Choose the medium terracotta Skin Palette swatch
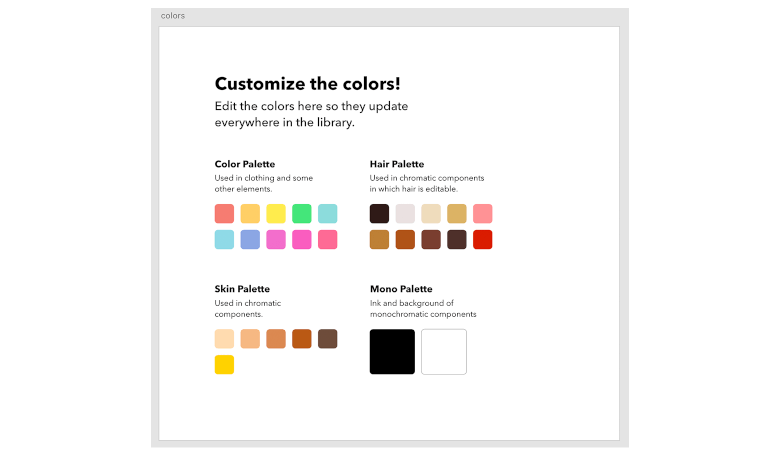Screen dimensions: 780x455 click(x=276, y=339)
